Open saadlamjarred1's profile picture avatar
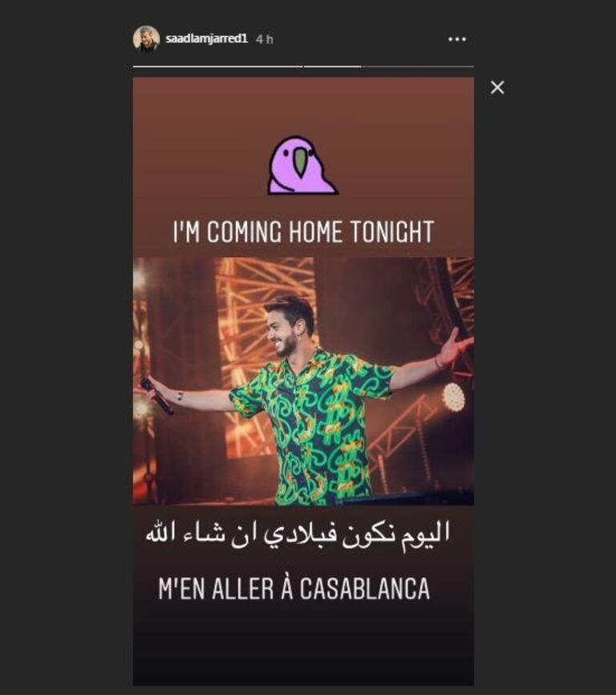Image resolution: width=616 pixels, height=695 pixels. pos(146,39)
